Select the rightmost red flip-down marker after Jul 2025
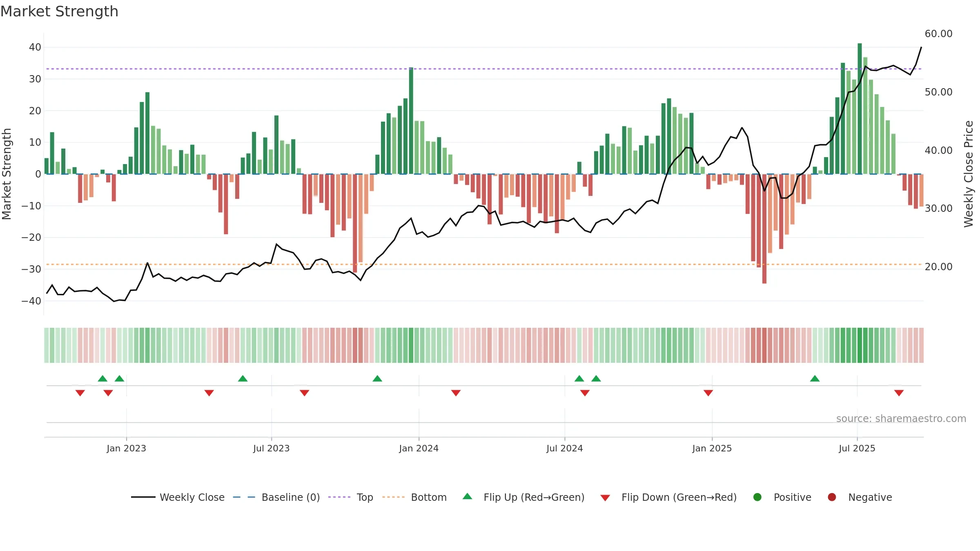 click(x=899, y=393)
